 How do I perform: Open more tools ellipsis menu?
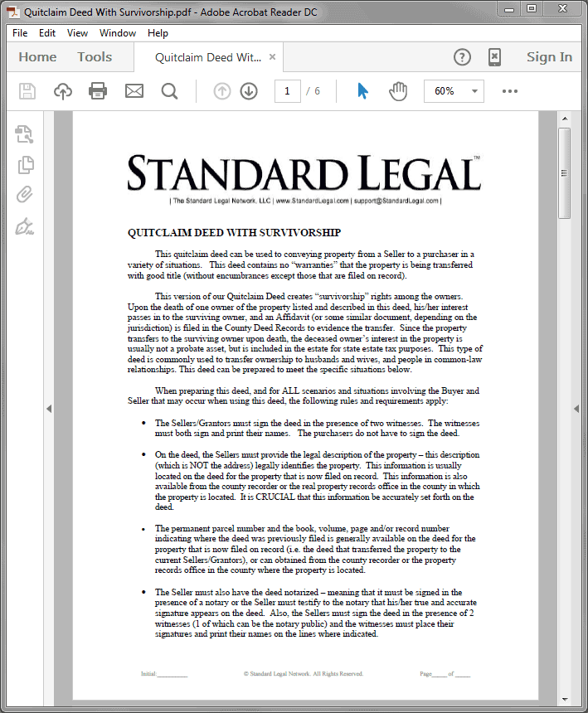point(510,91)
